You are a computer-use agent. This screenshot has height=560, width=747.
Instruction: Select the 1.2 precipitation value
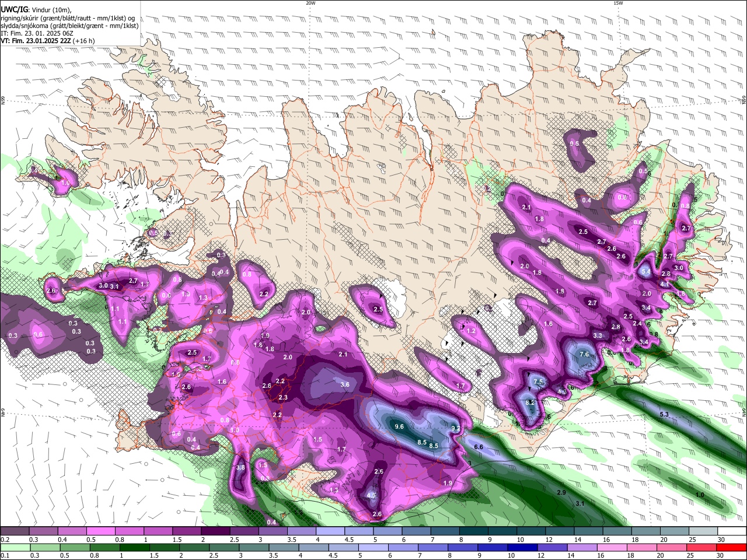(472, 331)
